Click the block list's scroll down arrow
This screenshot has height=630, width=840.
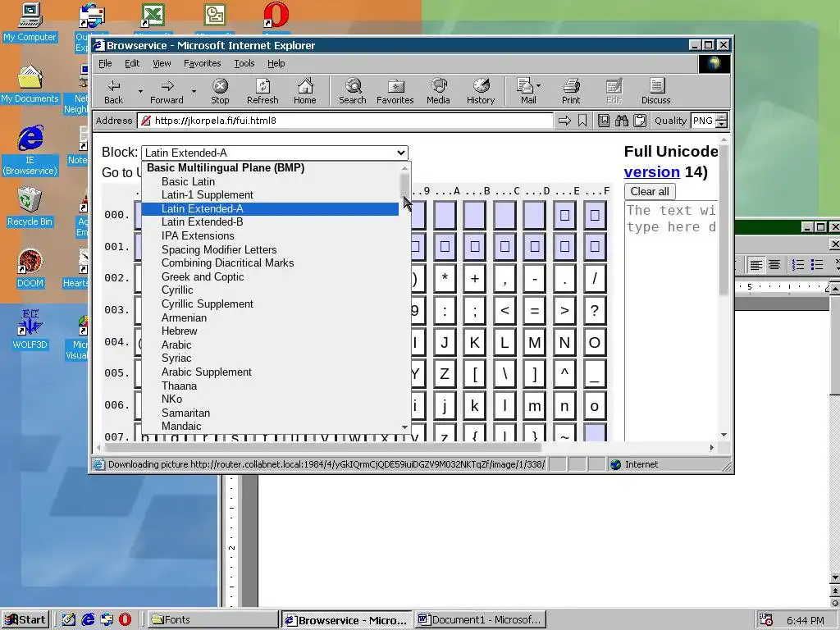coord(404,427)
